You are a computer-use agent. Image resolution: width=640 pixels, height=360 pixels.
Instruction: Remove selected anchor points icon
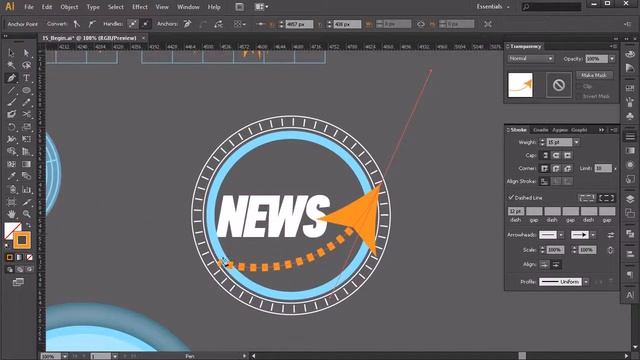click(187, 24)
